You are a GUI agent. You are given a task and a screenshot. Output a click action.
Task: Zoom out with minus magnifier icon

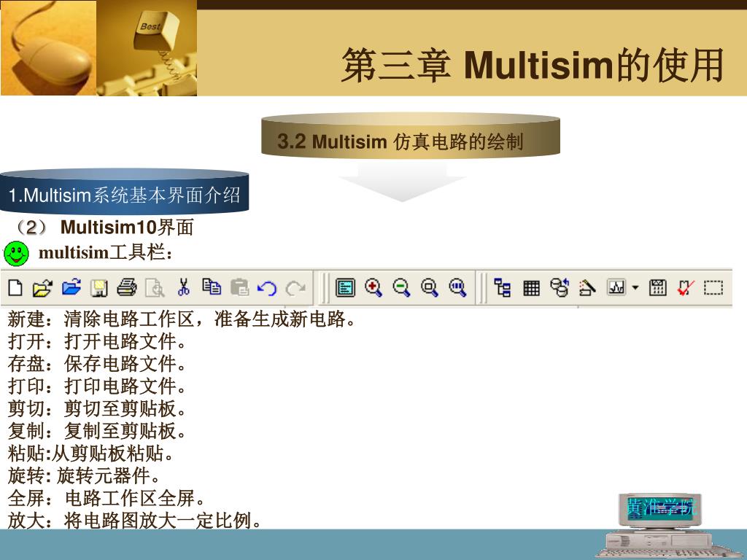point(402,288)
